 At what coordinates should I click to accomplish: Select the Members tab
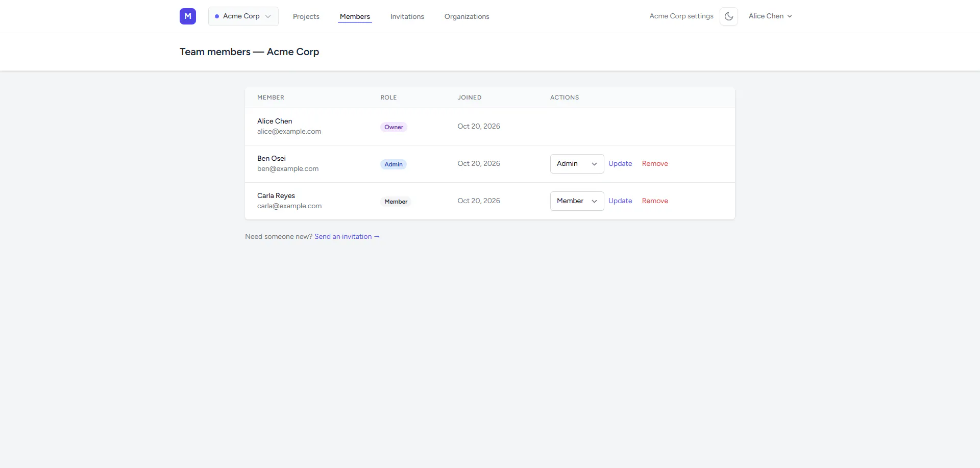[355, 16]
